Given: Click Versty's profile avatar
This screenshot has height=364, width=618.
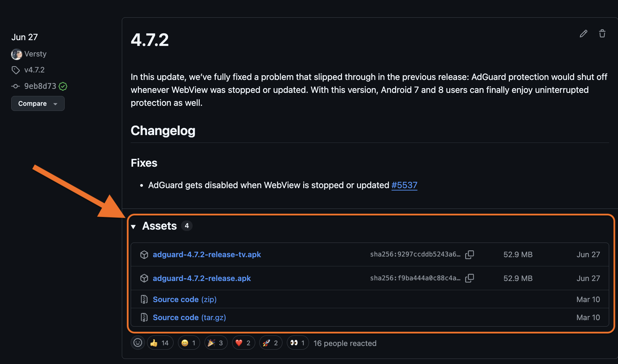Looking at the screenshot, I should pyautogui.click(x=17, y=54).
